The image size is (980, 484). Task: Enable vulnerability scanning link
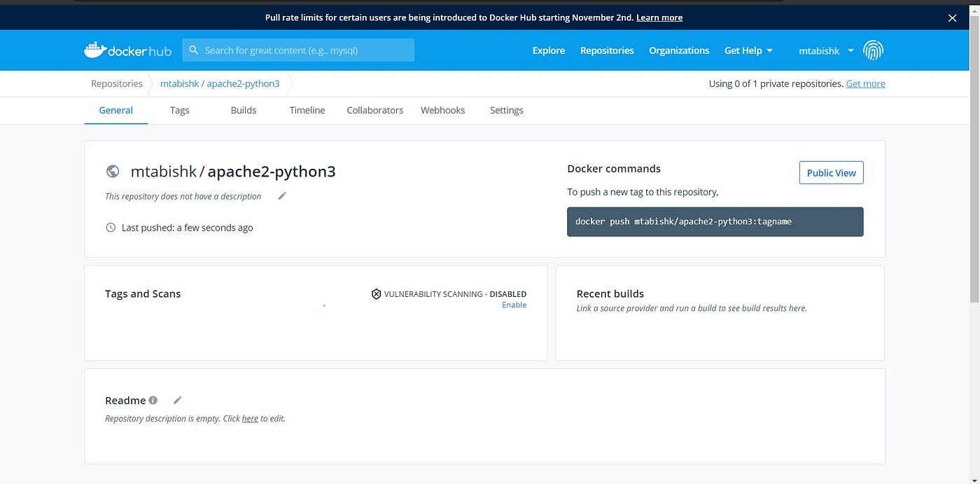point(514,305)
